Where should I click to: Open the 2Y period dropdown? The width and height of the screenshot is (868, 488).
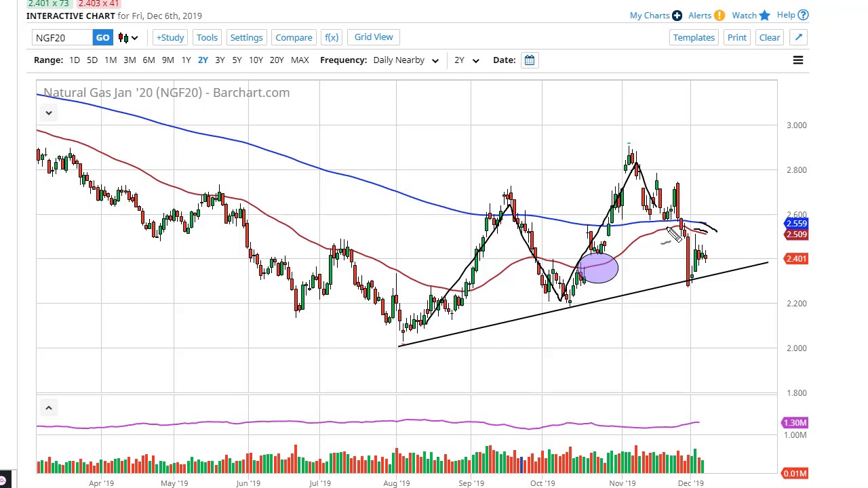click(x=466, y=60)
